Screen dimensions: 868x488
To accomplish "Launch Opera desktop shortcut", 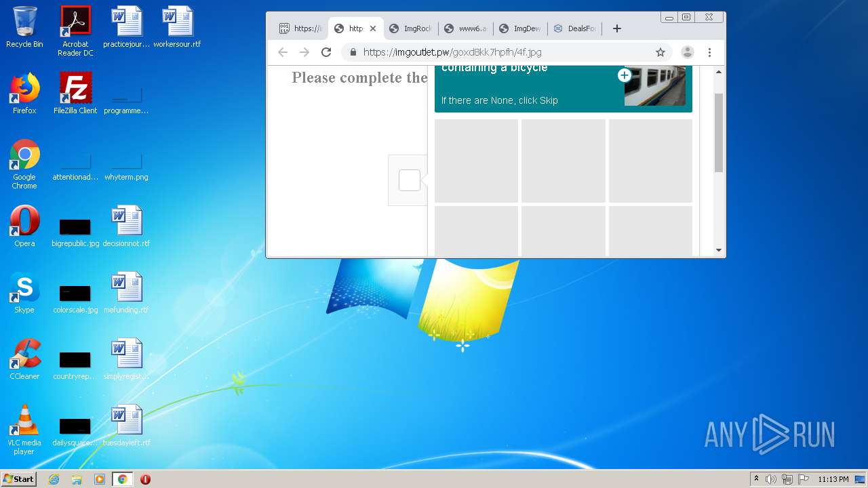I will [24, 226].
